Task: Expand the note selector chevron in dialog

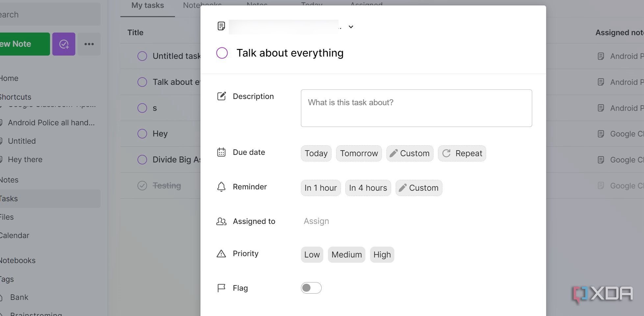Action: pyautogui.click(x=351, y=27)
